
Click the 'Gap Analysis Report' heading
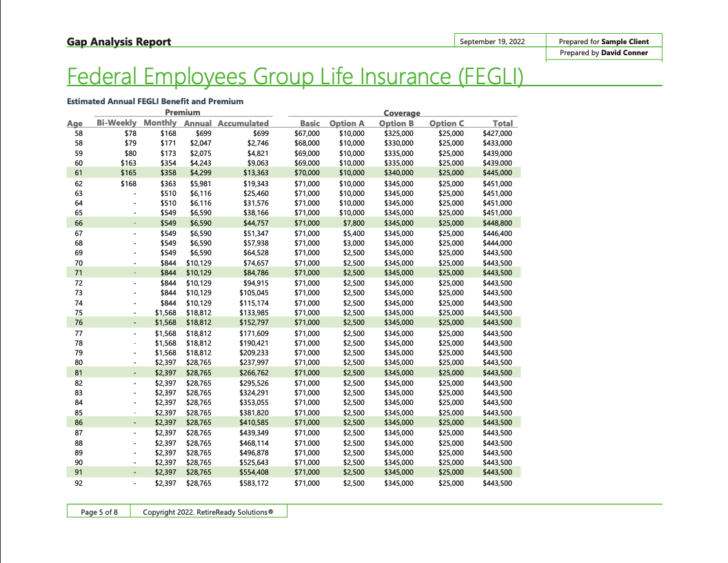[x=119, y=42]
